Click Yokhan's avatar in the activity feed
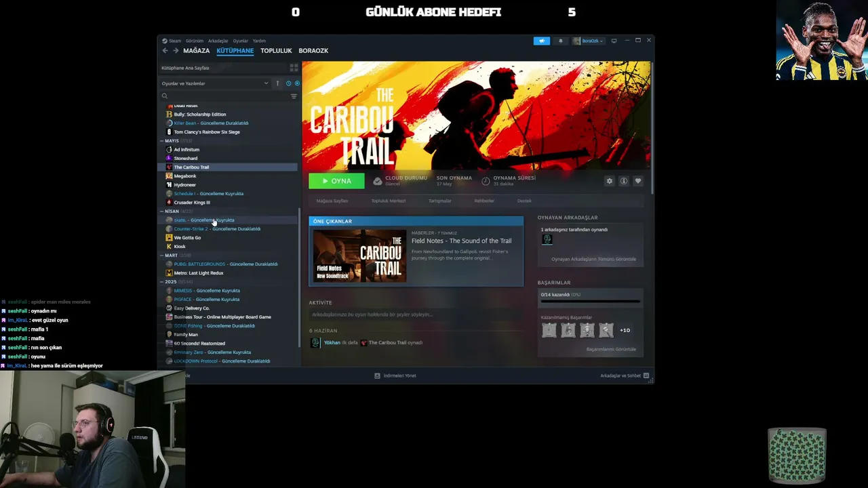This screenshot has height=488, width=868. tap(315, 343)
